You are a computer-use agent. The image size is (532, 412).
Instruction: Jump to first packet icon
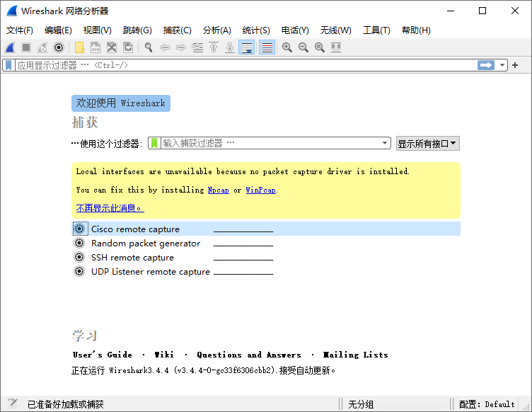pyautogui.click(x=214, y=47)
